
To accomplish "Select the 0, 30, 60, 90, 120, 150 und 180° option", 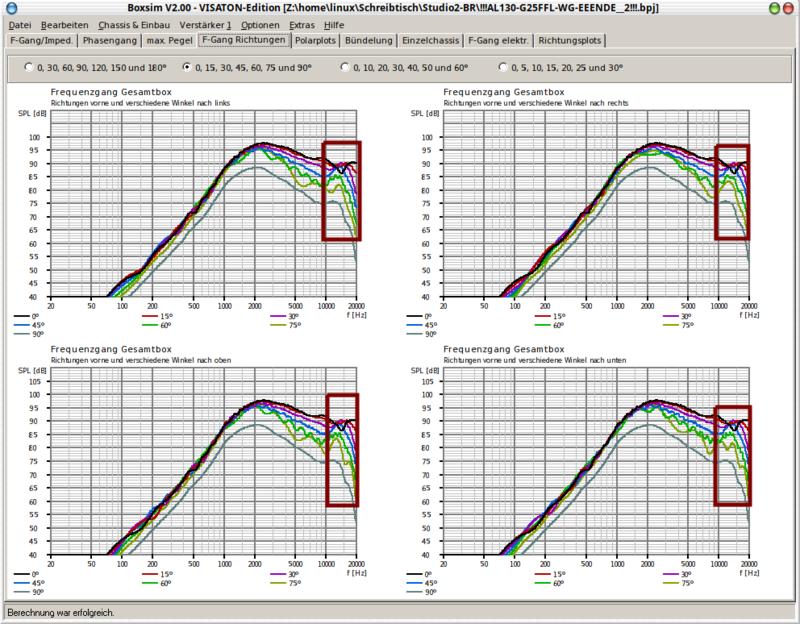I will point(29,68).
